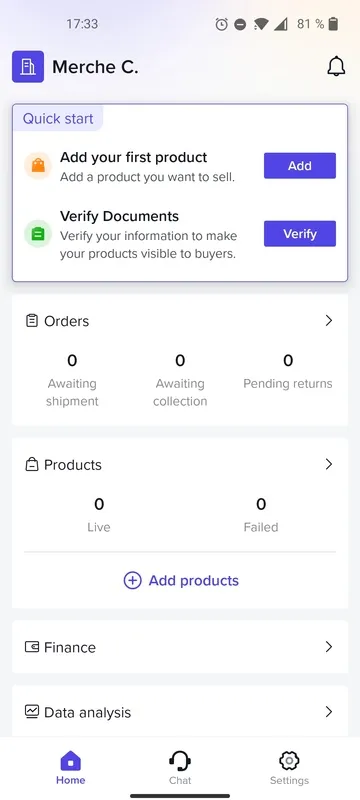Expand the Products section chevron
The height and width of the screenshot is (800, 360).
pyautogui.click(x=329, y=464)
